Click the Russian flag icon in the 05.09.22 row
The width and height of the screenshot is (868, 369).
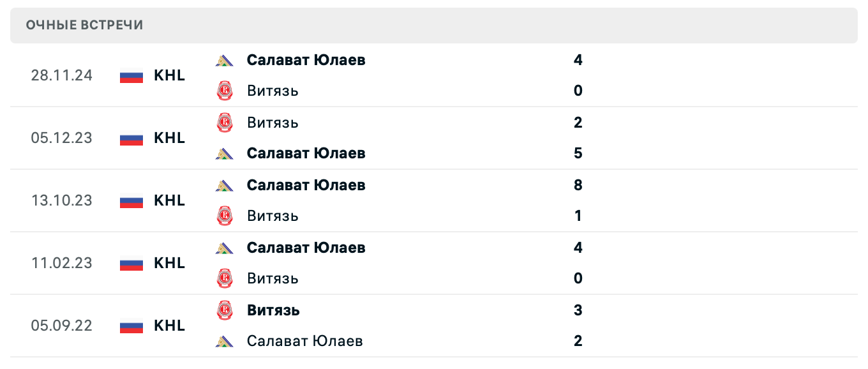tap(131, 326)
